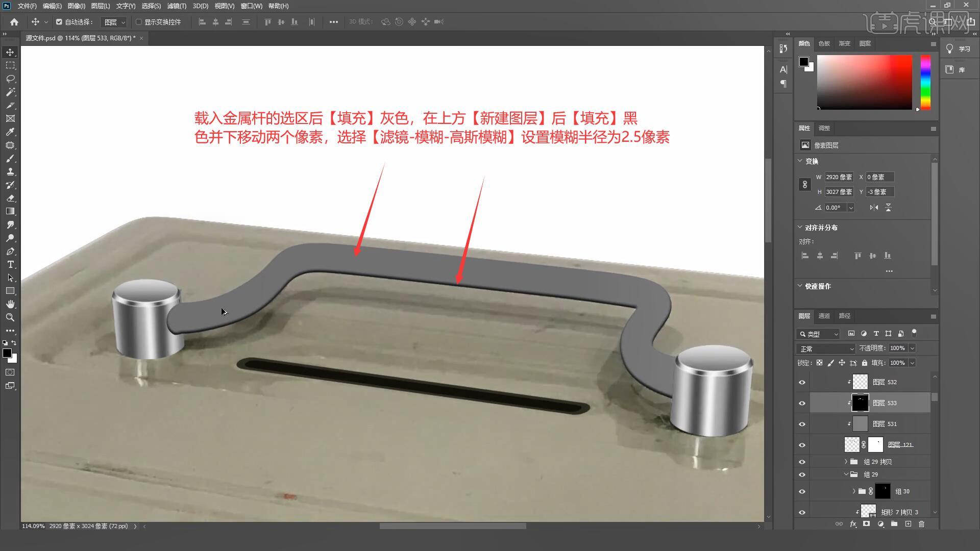Click the vertical hue spectrum slider
This screenshot has width=980, height=551.
925,82
